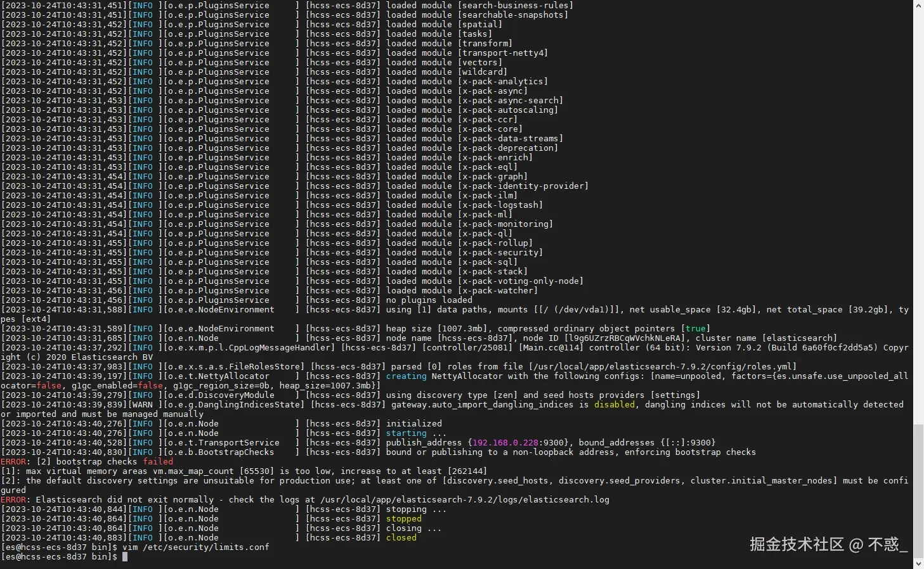
Task: Click the yellow "closed" status word
Action: pyautogui.click(x=401, y=538)
